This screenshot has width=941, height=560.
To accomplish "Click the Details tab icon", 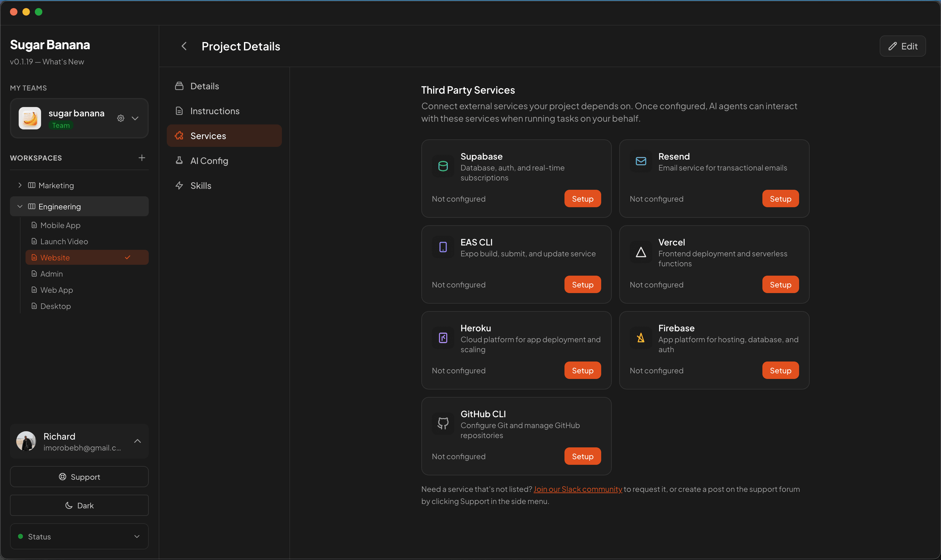I will 179,86.
